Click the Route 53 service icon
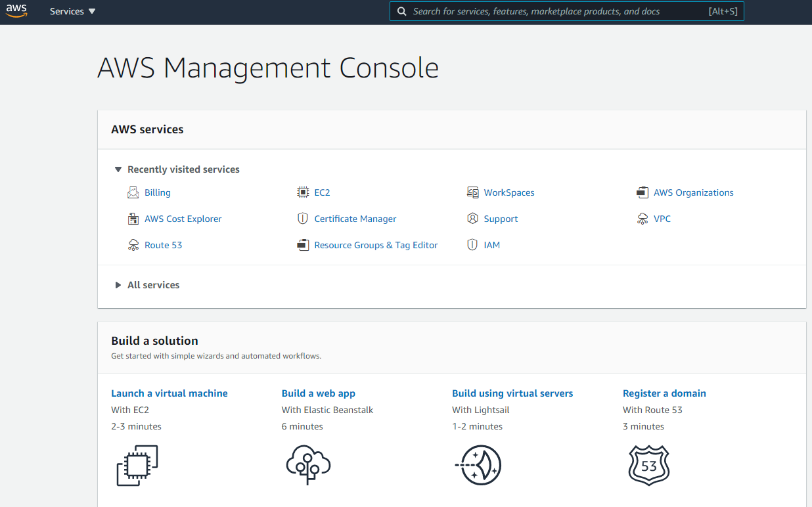This screenshot has width=812, height=507. coord(133,245)
